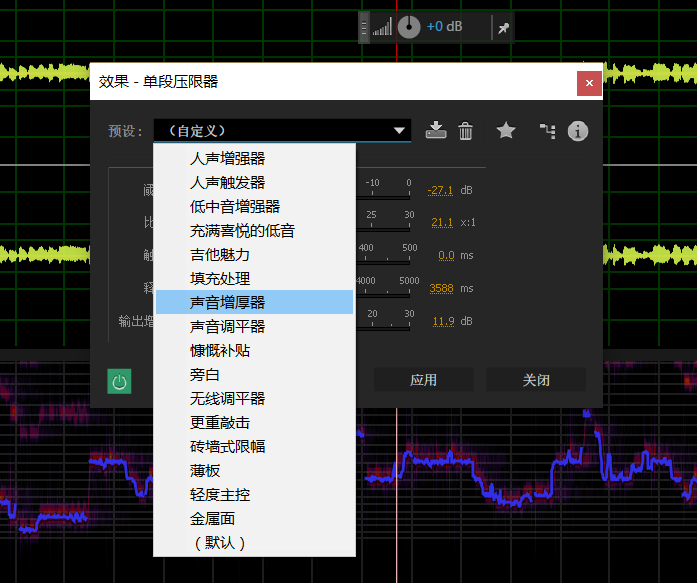This screenshot has width=697, height=583.
Task: Edit threshold value -27.1 dB
Action: point(440,190)
